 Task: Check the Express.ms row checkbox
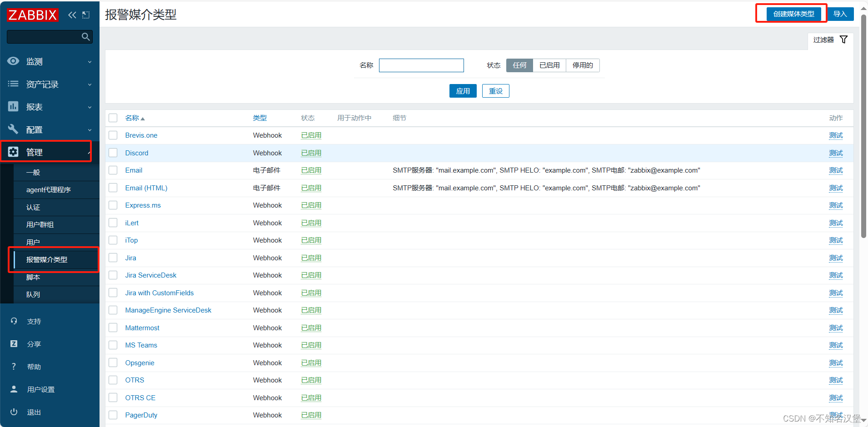click(113, 205)
